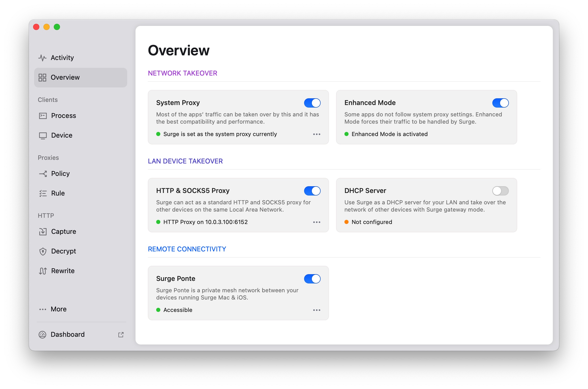Viewport: 588px width, 389px height.
Task: Disable the System Proxy switch
Action: tap(312, 103)
